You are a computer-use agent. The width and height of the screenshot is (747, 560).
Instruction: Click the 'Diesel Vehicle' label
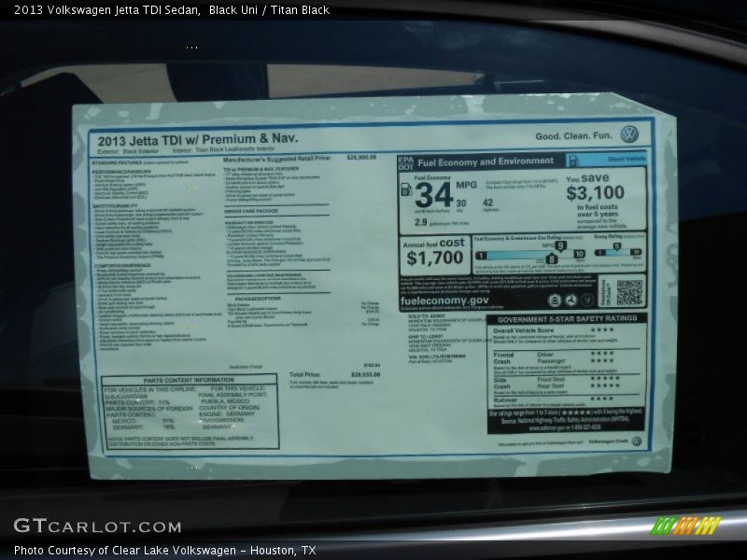tap(627, 159)
